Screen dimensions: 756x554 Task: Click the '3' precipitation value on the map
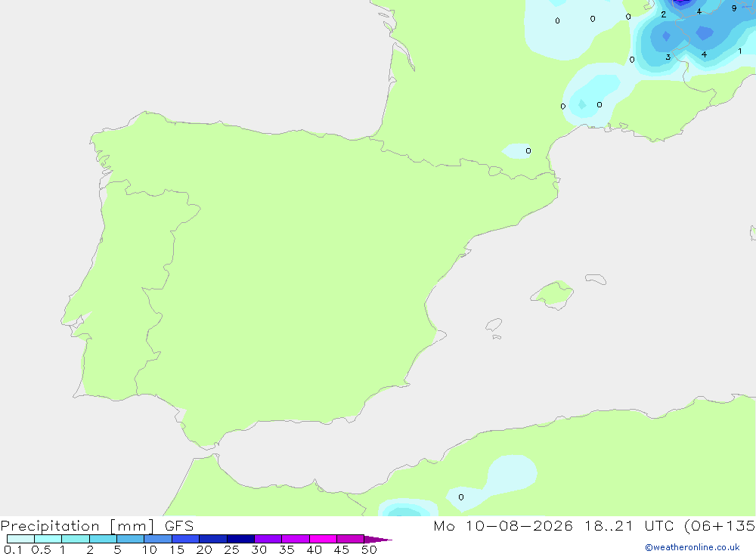click(668, 57)
